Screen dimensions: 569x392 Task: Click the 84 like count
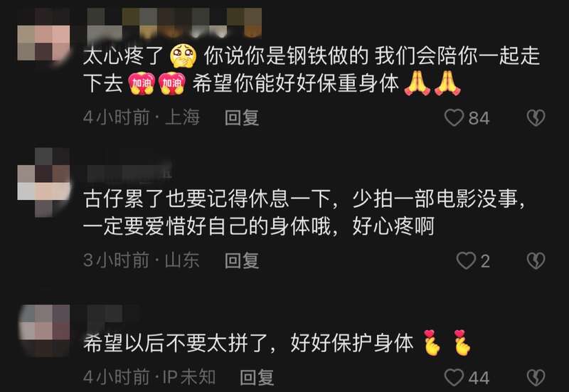pyautogui.click(x=479, y=118)
